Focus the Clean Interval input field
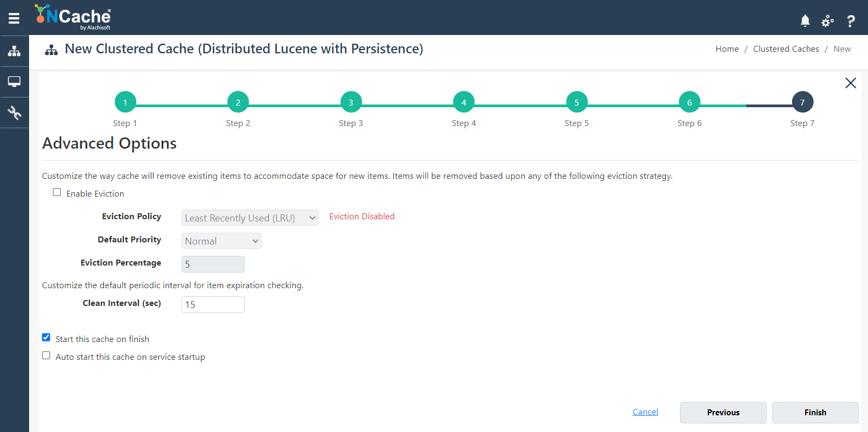This screenshot has width=868, height=432. [213, 304]
